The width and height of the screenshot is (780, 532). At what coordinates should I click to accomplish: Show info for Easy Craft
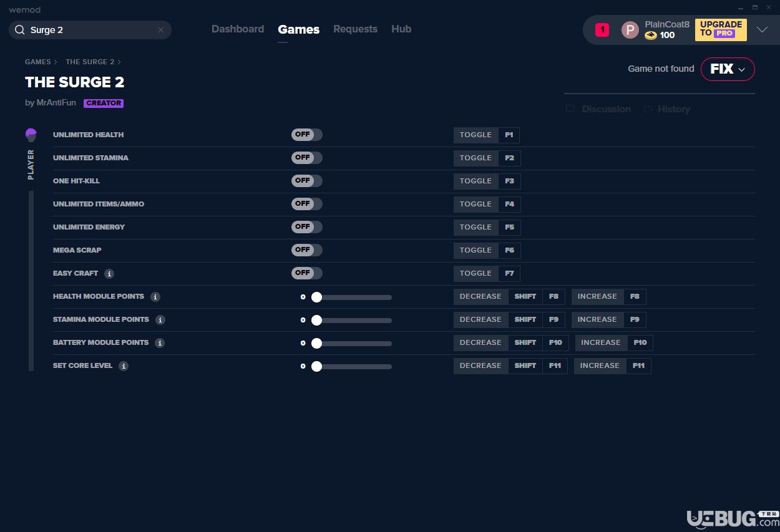click(x=109, y=274)
